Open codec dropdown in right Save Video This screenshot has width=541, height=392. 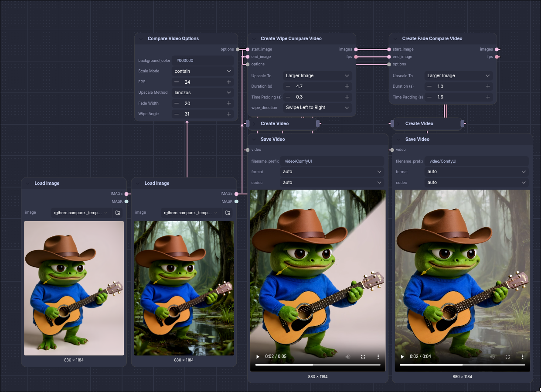pyautogui.click(x=476, y=183)
